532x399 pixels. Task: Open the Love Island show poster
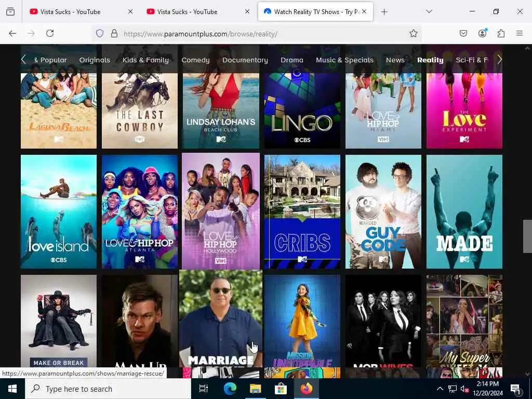pos(59,212)
